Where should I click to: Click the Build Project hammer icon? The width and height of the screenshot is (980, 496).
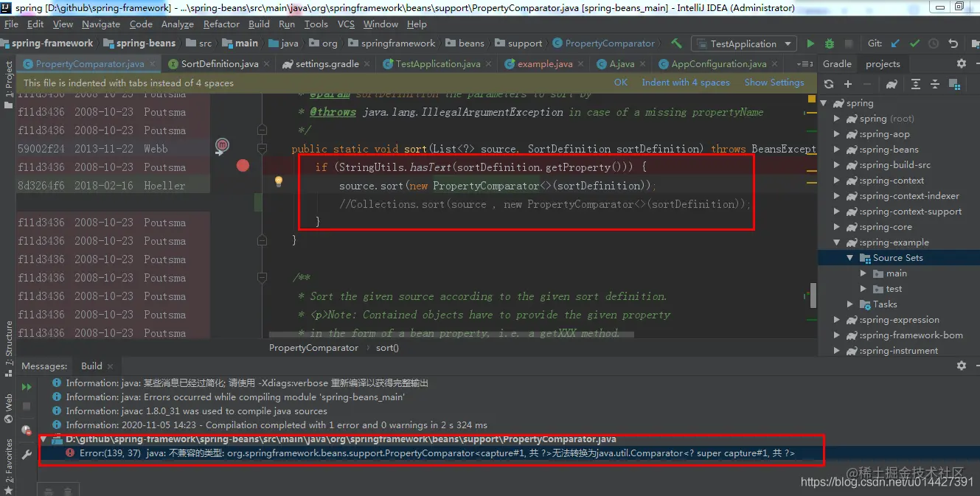[x=676, y=43]
